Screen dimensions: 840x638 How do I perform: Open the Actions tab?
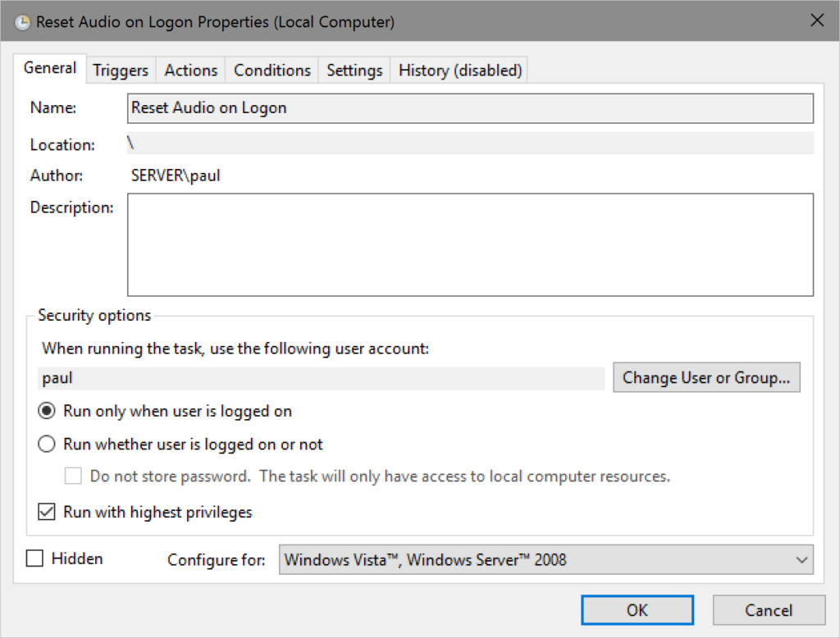tap(191, 71)
